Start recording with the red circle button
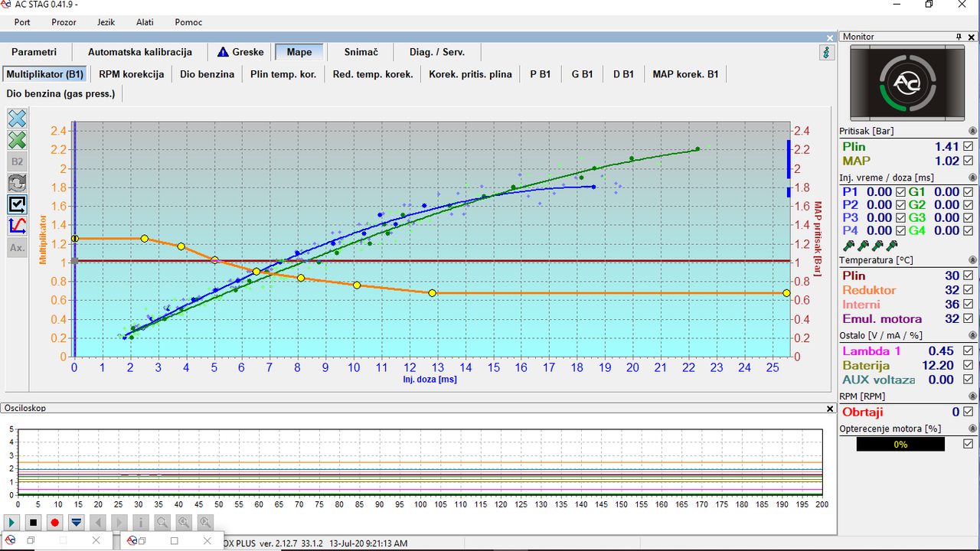980x551 pixels. pos(55,523)
